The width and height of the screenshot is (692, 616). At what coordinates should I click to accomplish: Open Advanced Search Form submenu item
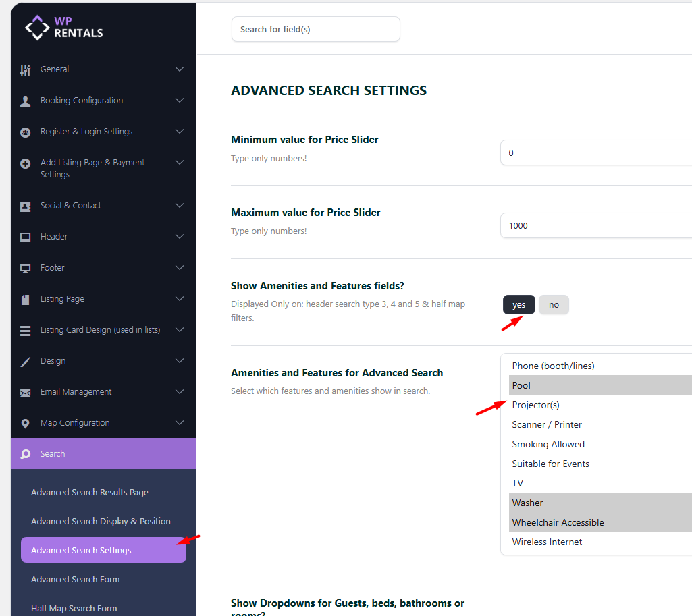[76, 580]
